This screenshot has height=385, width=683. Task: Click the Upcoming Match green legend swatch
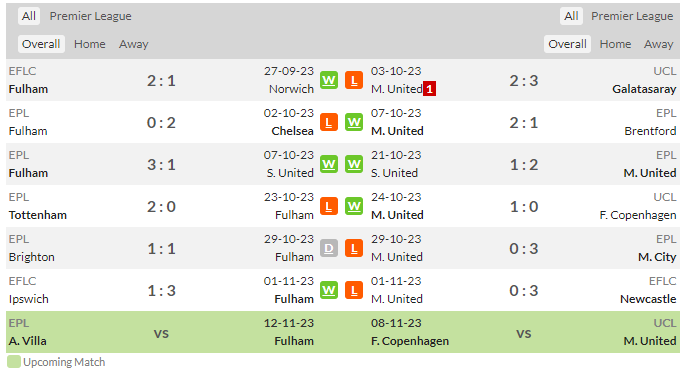(x=14, y=362)
